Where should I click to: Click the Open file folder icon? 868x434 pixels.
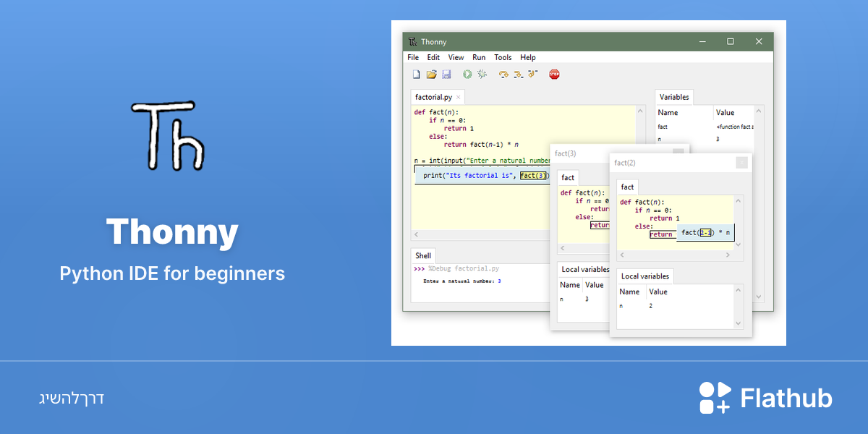coord(432,74)
